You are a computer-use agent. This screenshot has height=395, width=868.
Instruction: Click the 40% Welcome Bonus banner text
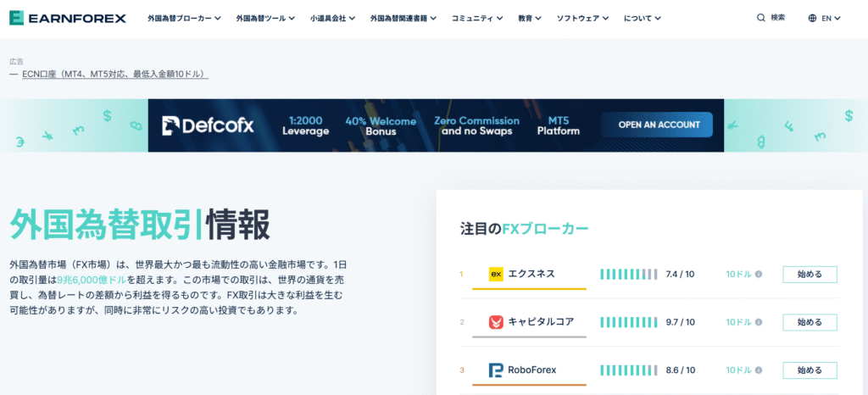pos(381,125)
